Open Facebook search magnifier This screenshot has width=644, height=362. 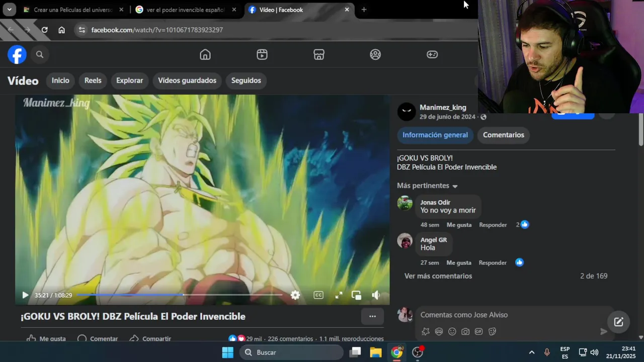pos(40,55)
